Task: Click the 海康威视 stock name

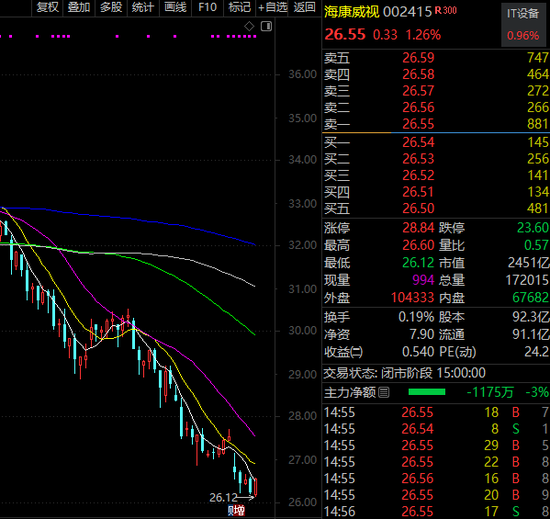Action: [351, 12]
